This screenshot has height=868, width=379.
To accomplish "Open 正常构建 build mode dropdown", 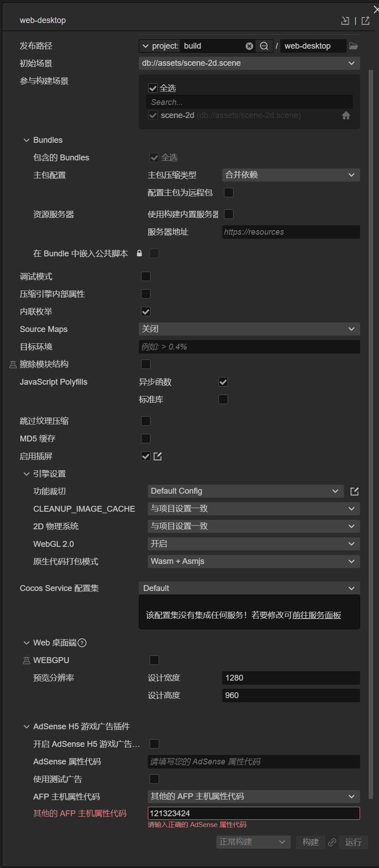I will click(253, 842).
